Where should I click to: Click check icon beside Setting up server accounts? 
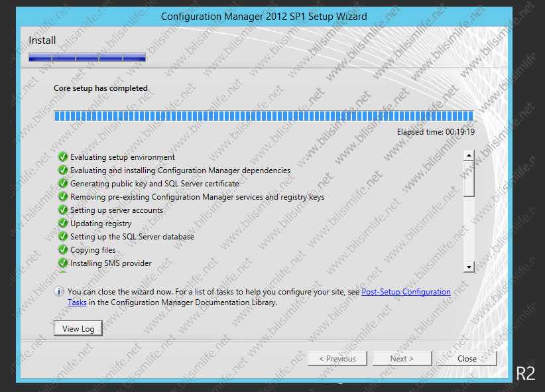[x=63, y=210]
